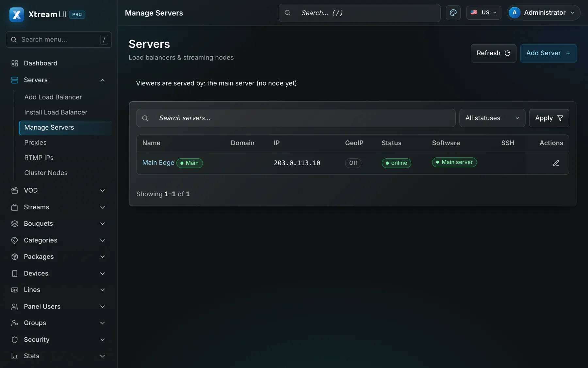Focus the Search servers field
Viewport: 588px width, 368px height.
click(296, 118)
